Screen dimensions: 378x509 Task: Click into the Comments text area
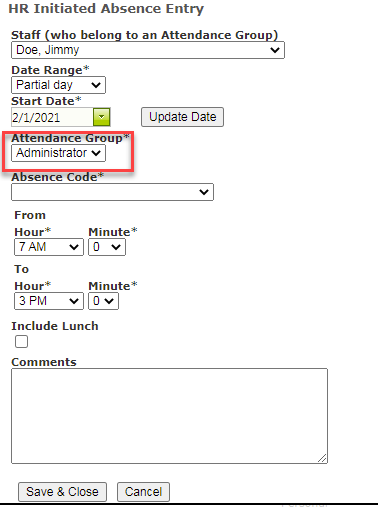coord(169,416)
